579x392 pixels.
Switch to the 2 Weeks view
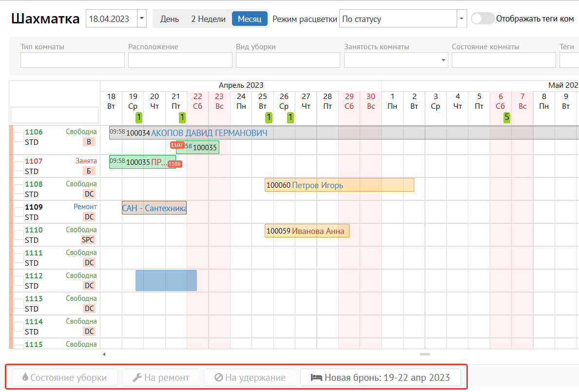208,19
